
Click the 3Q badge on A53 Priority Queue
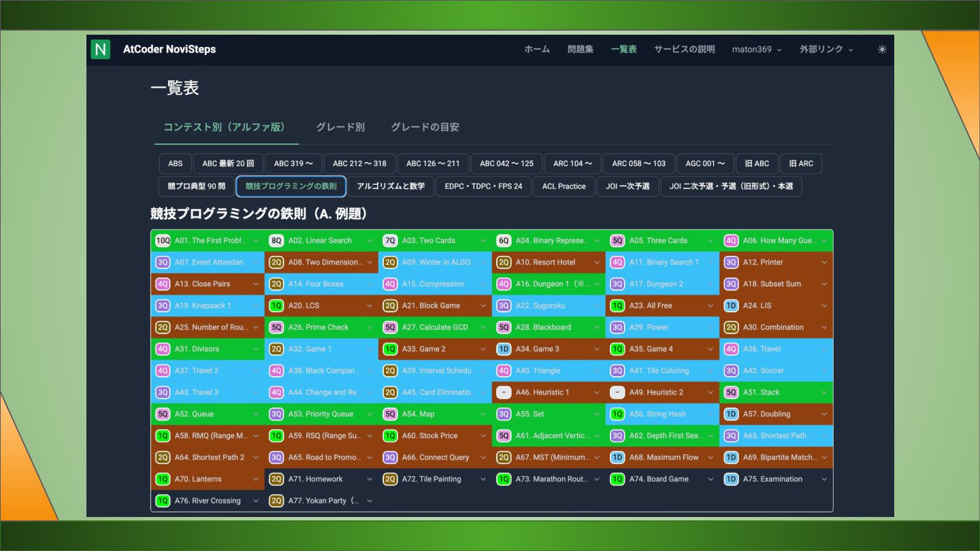click(x=276, y=414)
